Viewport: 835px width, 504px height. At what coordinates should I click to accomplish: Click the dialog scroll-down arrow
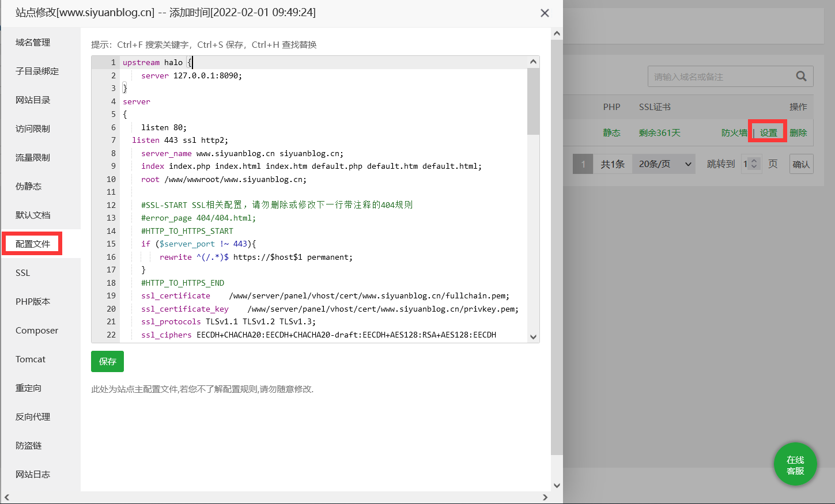tap(557, 486)
